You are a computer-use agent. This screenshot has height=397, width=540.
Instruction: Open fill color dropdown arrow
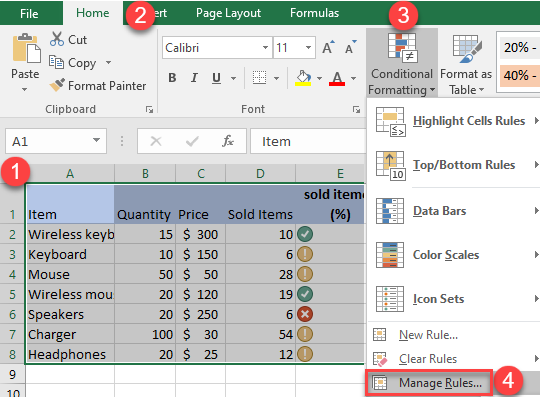(319, 79)
